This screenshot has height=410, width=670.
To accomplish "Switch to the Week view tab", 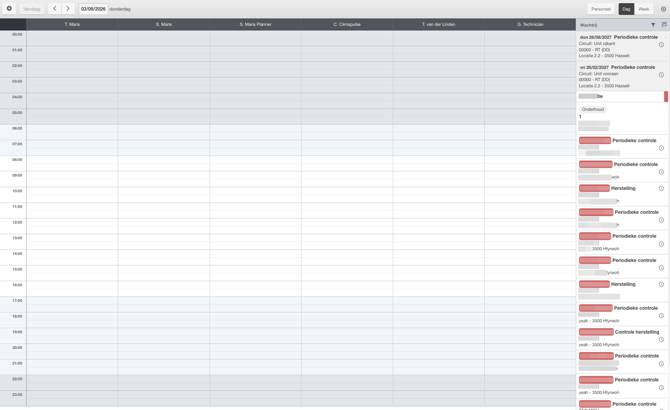I will [644, 9].
